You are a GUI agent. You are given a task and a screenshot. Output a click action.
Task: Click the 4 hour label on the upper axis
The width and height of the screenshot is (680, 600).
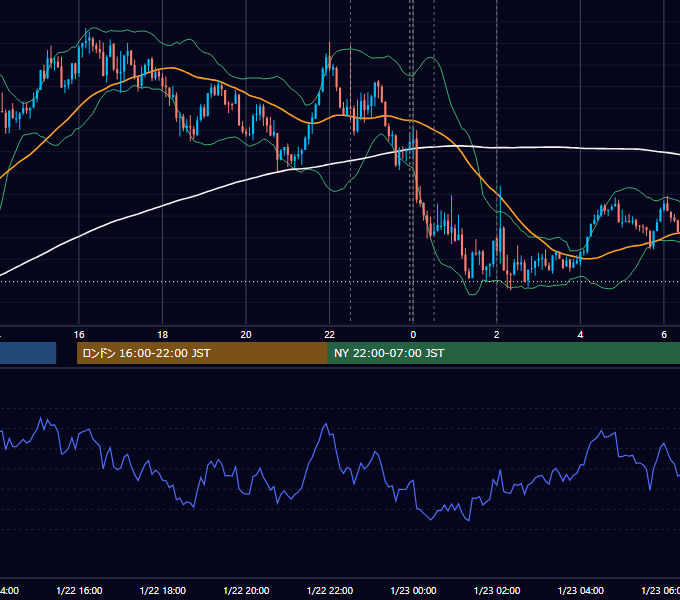coord(580,335)
